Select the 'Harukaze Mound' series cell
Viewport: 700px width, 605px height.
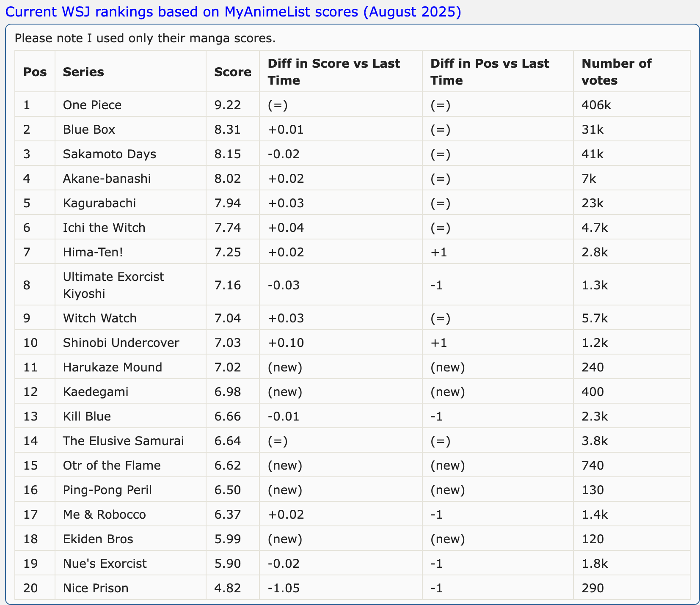pyautogui.click(x=130, y=367)
